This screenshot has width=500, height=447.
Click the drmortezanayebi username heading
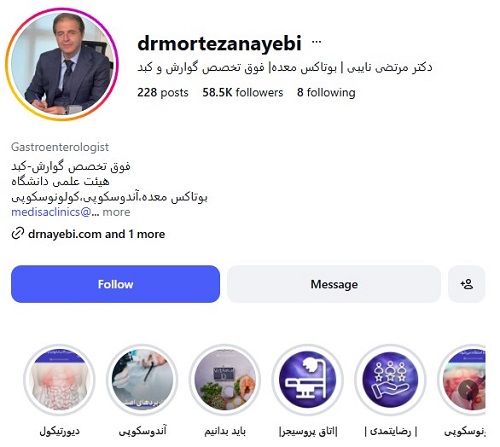pyautogui.click(x=219, y=43)
